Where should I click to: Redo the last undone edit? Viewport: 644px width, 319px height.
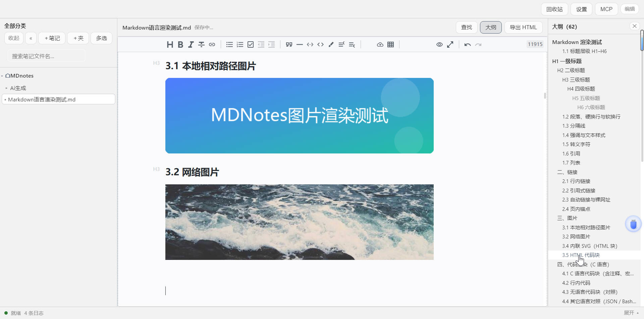click(478, 44)
